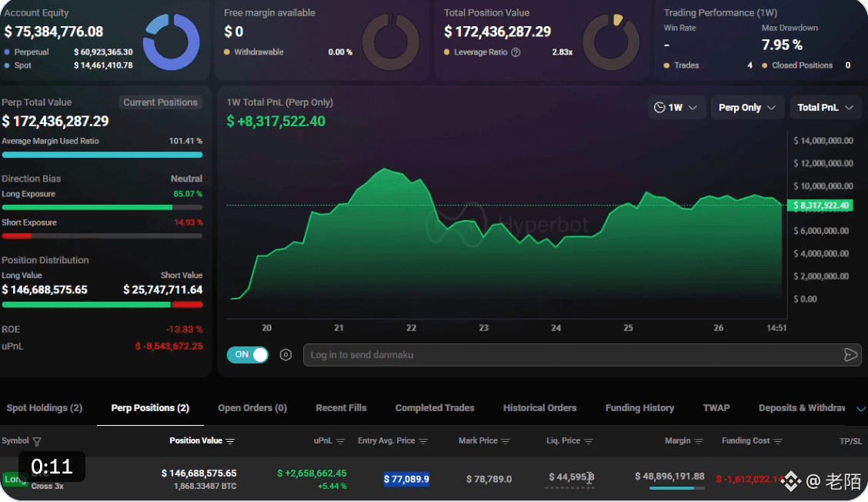The width and height of the screenshot is (868, 502).
Task: Toggle the danmaku ON switch
Action: pyautogui.click(x=248, y=355)
